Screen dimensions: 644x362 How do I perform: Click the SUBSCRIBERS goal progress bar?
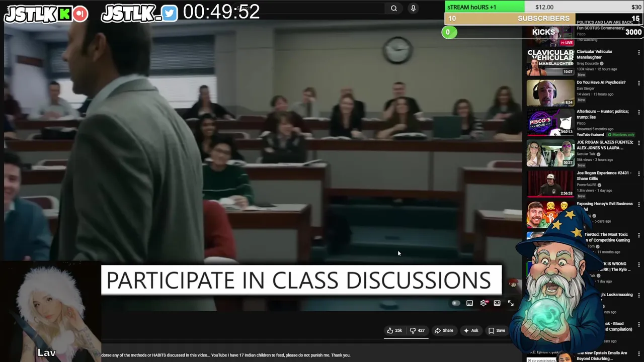[543, 19]
